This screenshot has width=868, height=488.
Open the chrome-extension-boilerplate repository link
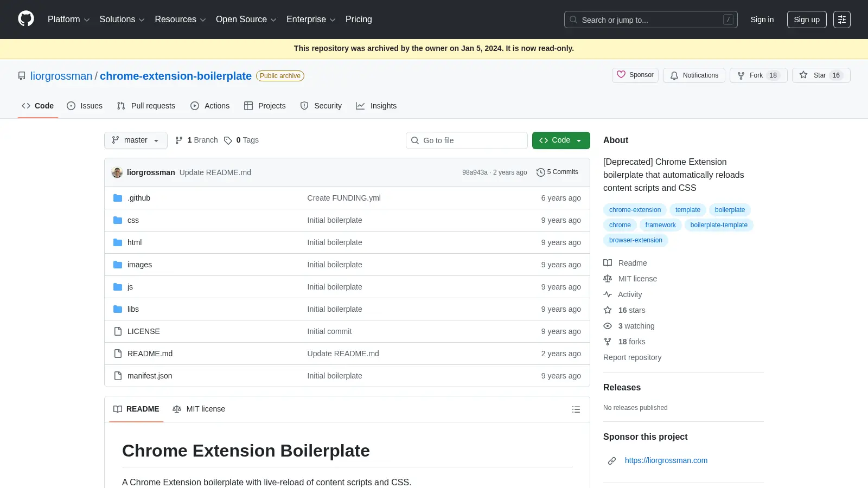click(176, 76)
